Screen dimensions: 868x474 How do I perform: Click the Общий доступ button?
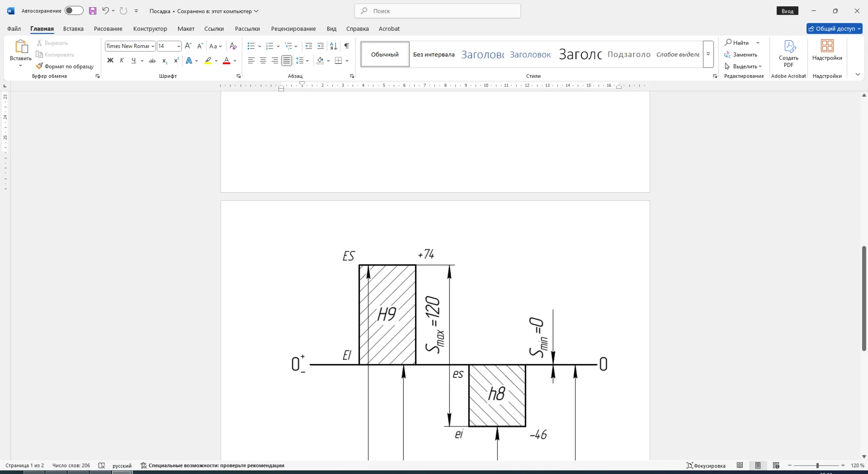point(835,28)
